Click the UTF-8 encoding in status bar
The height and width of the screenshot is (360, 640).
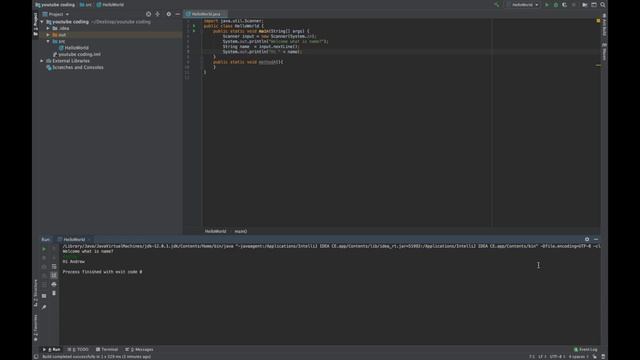[x=557, y=357]
